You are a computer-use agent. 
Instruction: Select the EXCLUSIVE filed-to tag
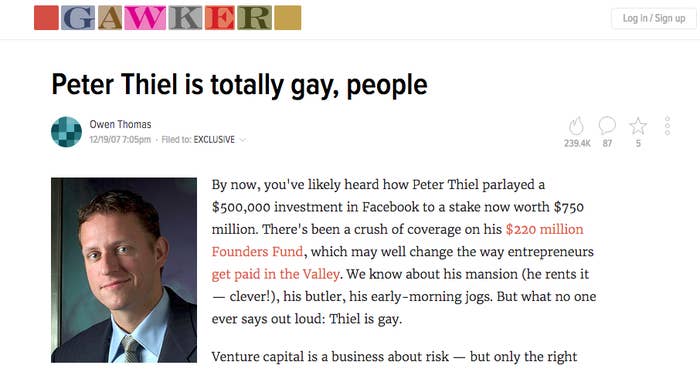[x=214, y=139]
